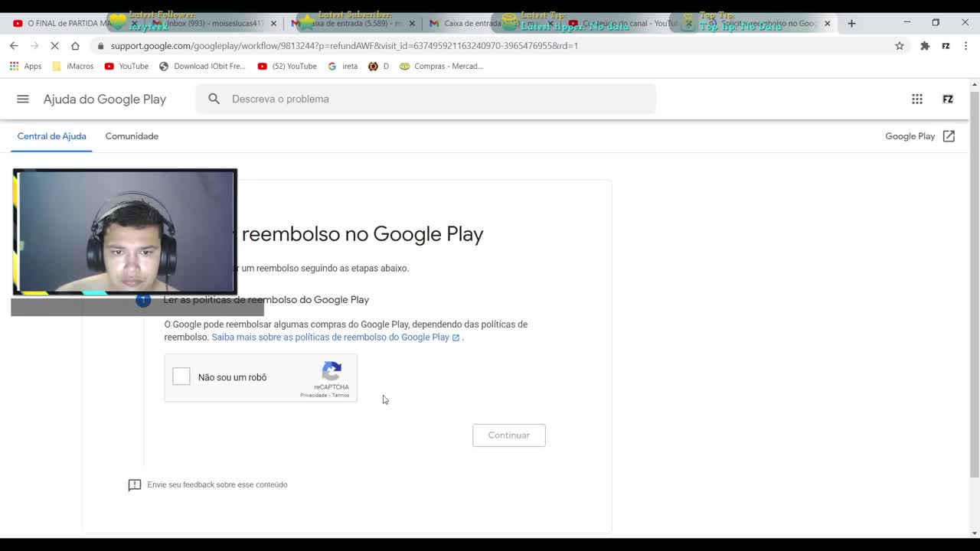The width and height of the screenshot is (980, 551).
Task: Open Chrome three-dot menu
Action: click(965, 46)
